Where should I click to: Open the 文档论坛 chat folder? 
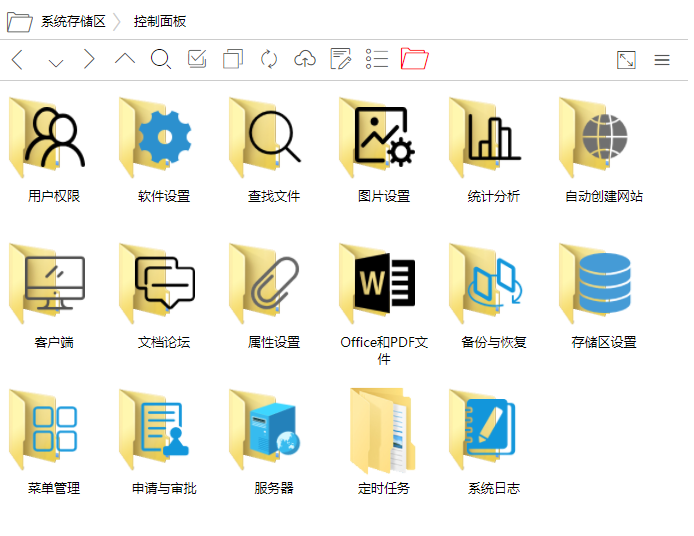(x=157, y=283)
